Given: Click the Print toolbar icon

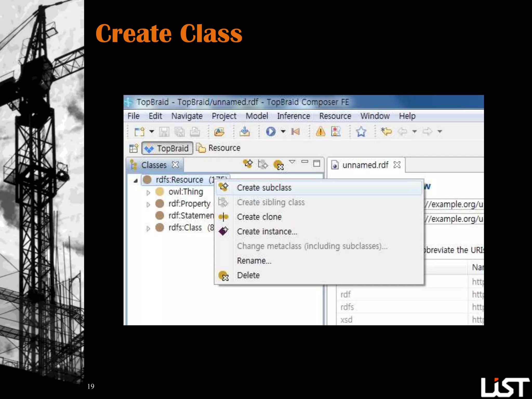Looking at the screenshot, I should click(x=195, y=132).
